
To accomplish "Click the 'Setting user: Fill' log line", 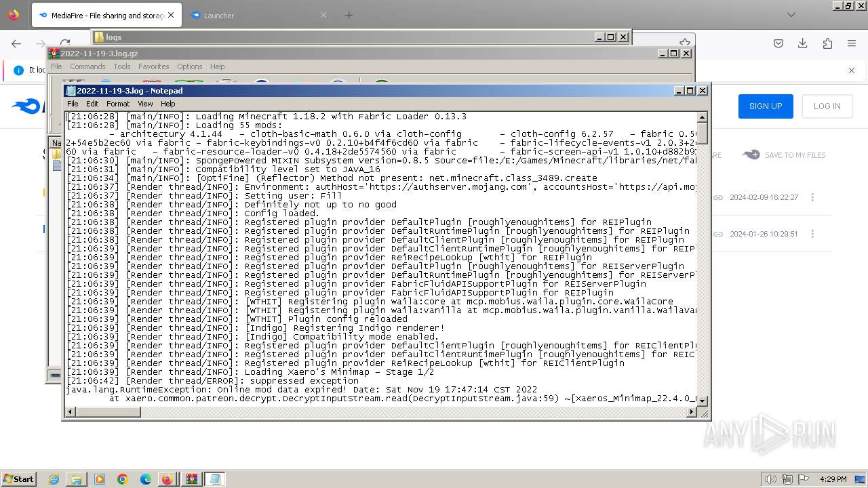I will (204, 196).
